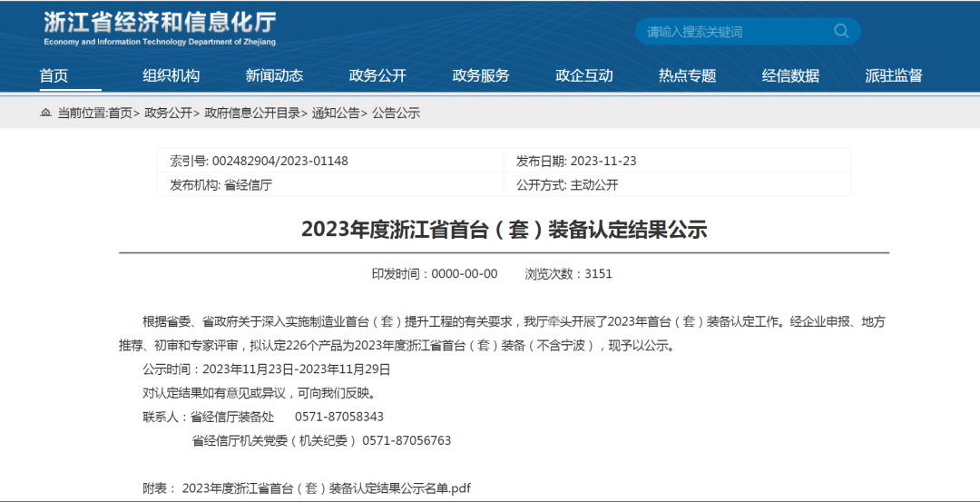Click the article title heading
980x502 pixels.
[504, 230]
